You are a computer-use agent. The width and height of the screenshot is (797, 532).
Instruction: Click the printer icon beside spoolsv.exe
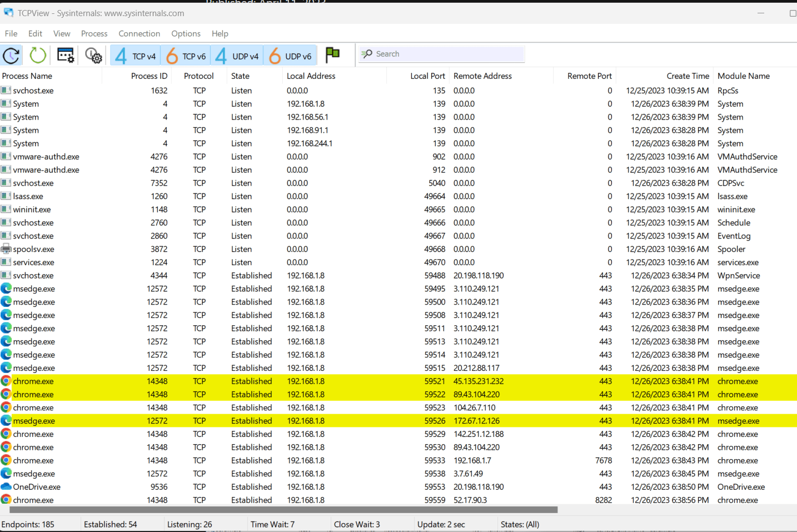point(7,249)
